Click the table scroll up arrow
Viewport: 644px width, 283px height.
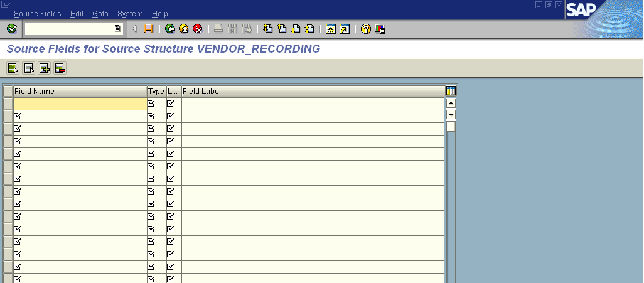click(x=451, y=103)
